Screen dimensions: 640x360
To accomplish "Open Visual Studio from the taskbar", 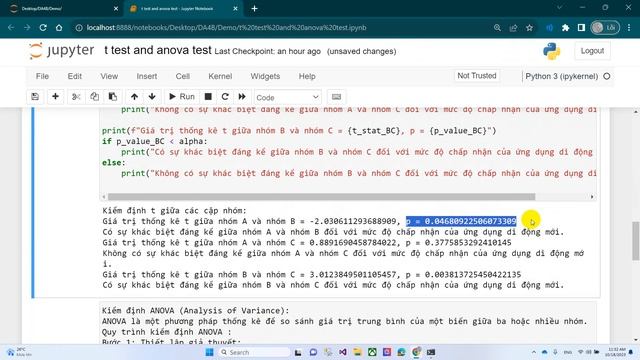I will (342, 352).
